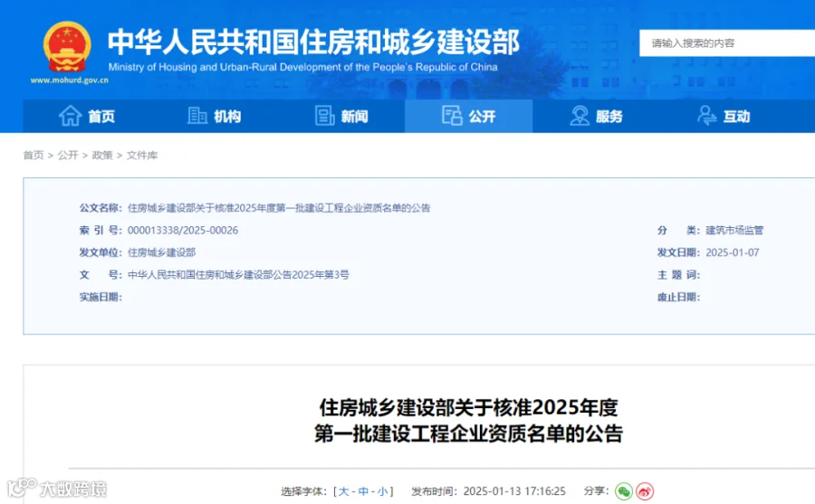This screenshot has width=815, height=504.
Task: Set font size to 小
Action: coord(382,491)
